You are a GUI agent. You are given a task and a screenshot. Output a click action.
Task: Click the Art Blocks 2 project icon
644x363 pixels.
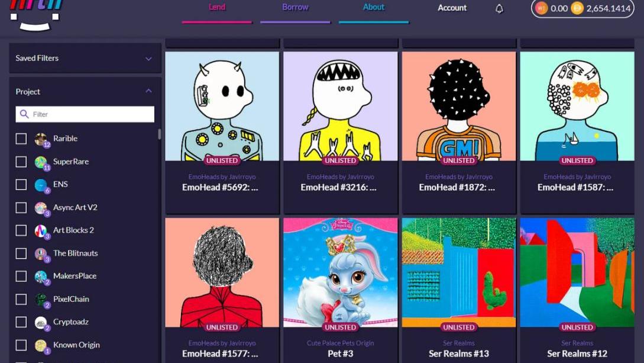(41, 230)
